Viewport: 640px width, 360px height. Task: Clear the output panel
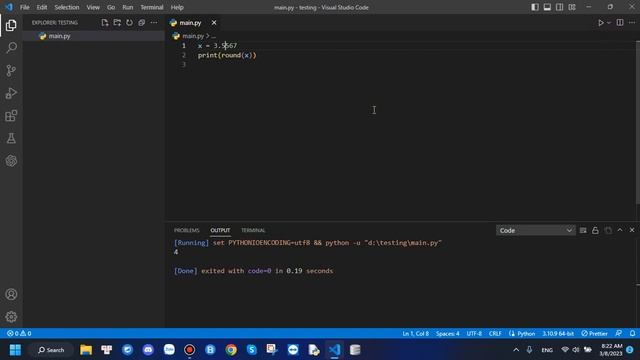(x=583, y=231)
